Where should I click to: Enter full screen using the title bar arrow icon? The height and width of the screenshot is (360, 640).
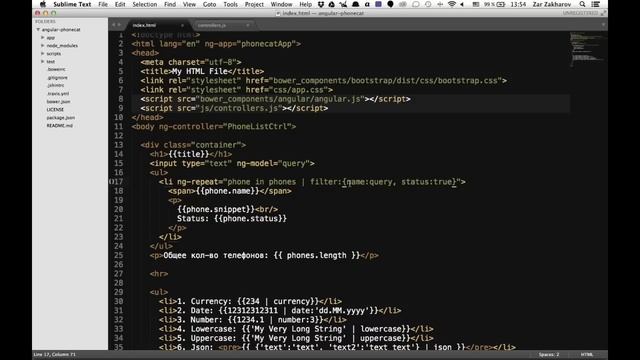coord(603,13)
